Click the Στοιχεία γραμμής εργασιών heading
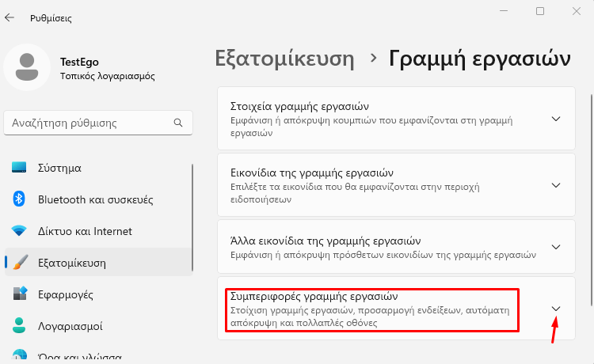The width and height of the screenshot is (594, 364). (299, 106)
